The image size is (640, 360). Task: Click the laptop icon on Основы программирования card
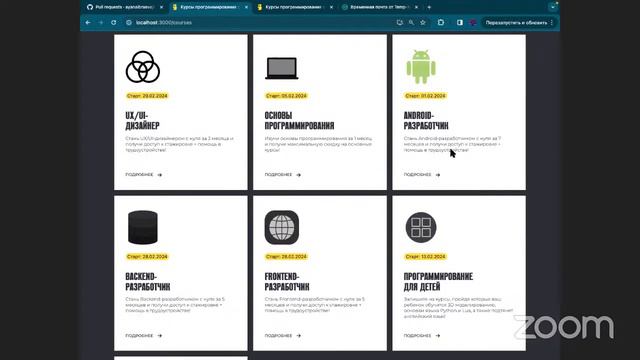click(x=282, y=68)
